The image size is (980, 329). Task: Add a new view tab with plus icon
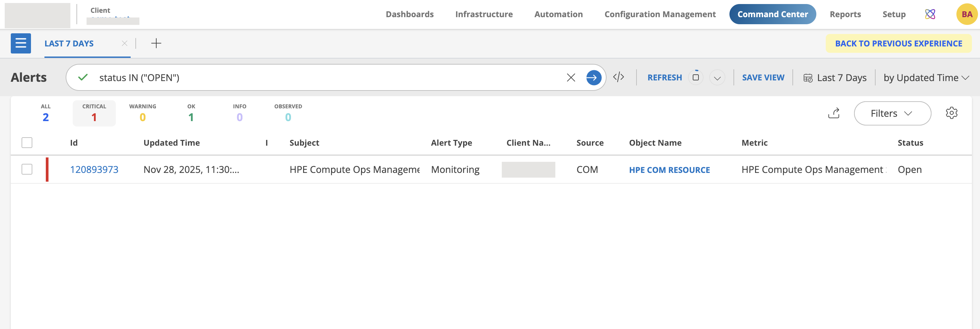tap(156, 43)
